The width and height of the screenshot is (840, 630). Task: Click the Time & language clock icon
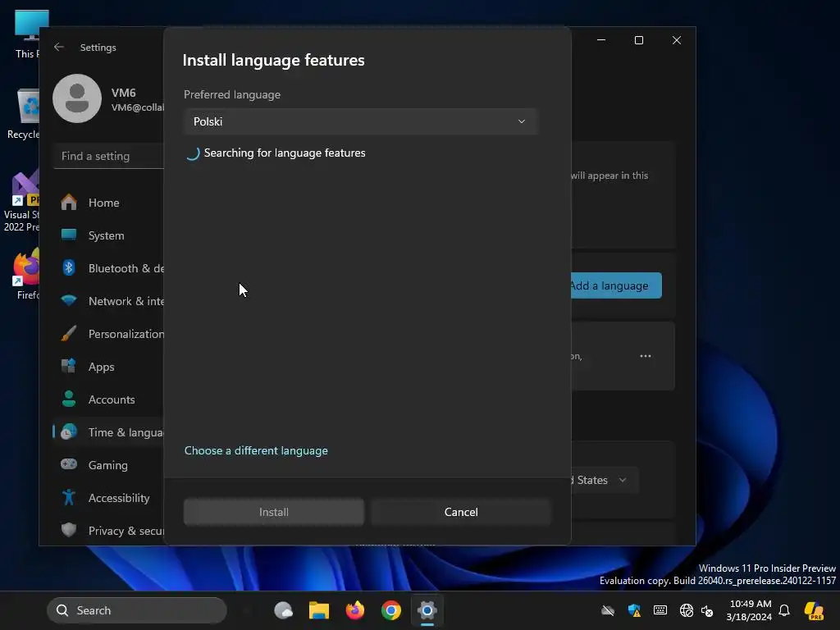pos(69,431)
